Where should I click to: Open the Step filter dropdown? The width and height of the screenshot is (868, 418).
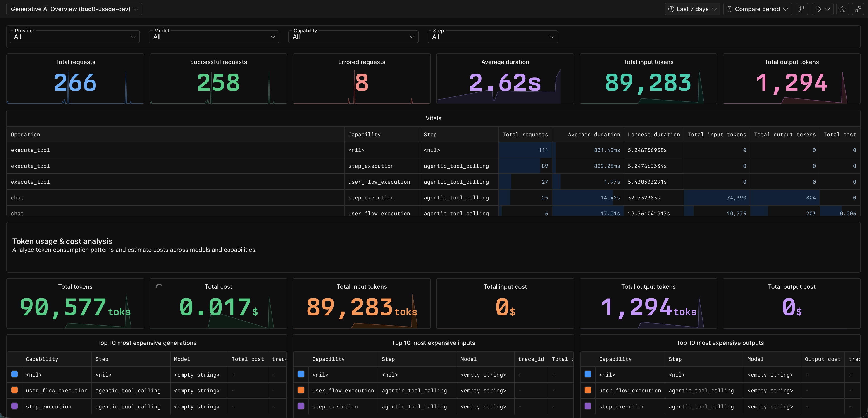(492, 37)
